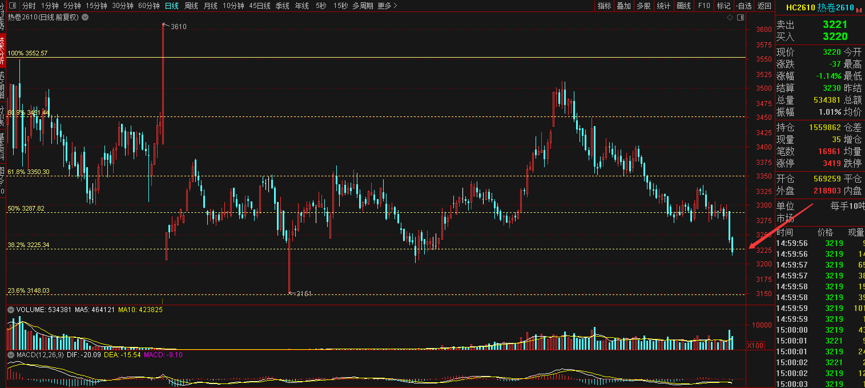Image resolution: width=865 pixels, height=388 pixels.
Task: Click the diamond marker icon above chart
Action: 730,17
